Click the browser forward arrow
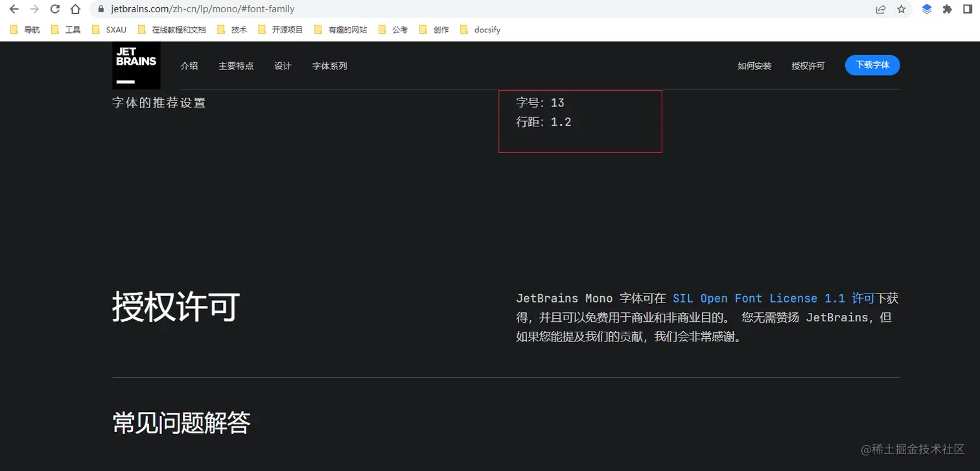This screenshot has width=980, height=471. pyautogui.click(x=34, y=9)
